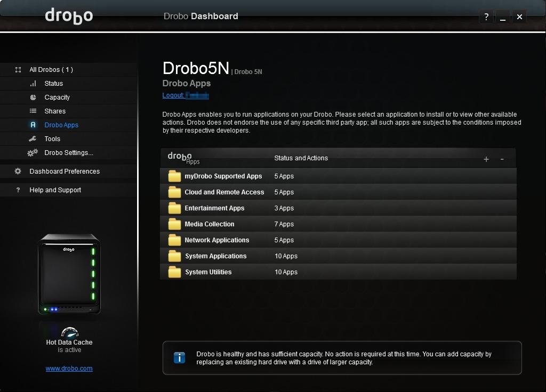Screen dimensions: 546x392
Task: Close the Drobo Dashboard window
Action: click(x=519, y=17)
